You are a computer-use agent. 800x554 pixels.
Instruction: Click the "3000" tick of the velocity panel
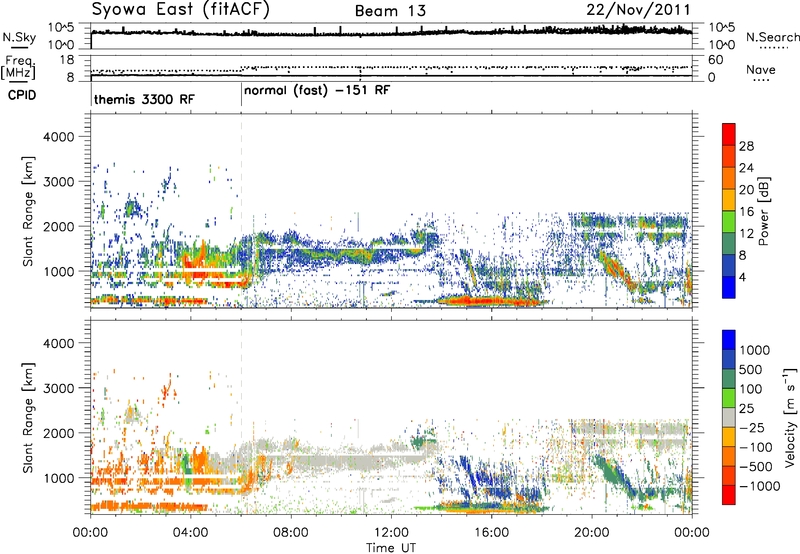[58, 388]
